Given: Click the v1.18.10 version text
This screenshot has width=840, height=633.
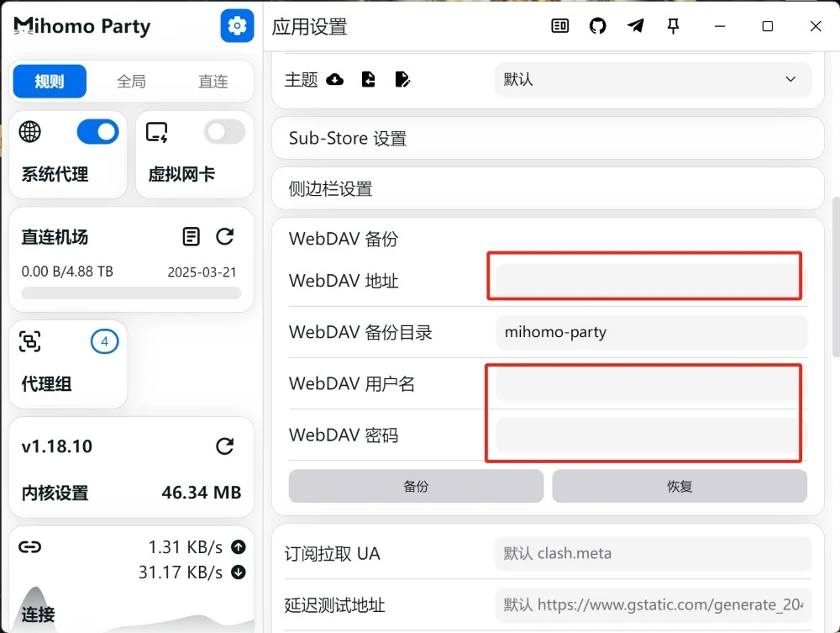Looking at the screenshot, I should (57, 446).
